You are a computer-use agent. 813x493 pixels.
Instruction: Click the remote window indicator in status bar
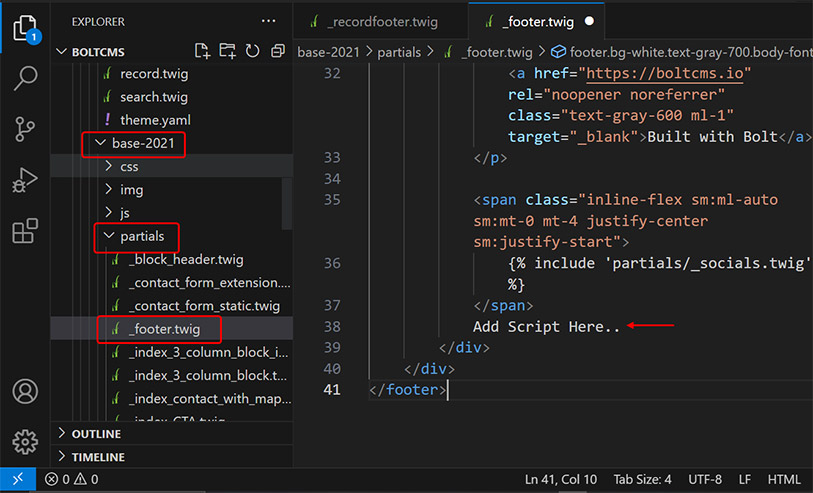tap(18, 479)
